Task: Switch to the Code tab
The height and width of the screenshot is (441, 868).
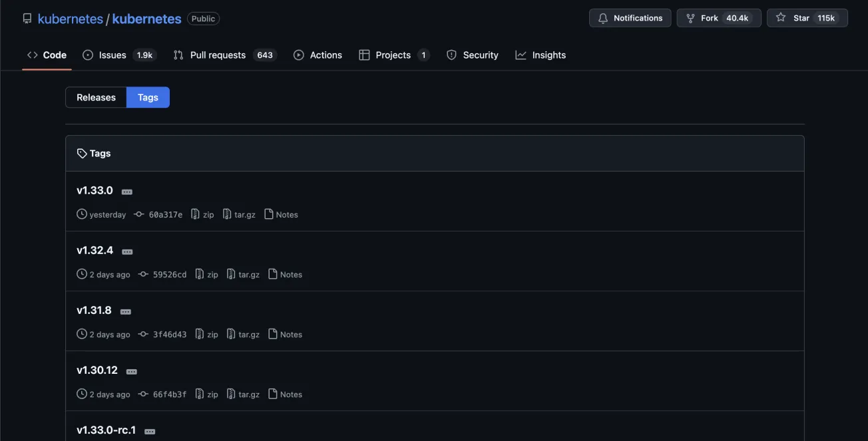Action: tap(47, 55)
